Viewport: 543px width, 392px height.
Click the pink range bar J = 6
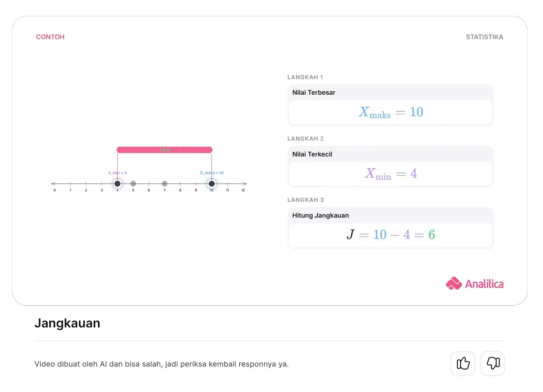164,150
